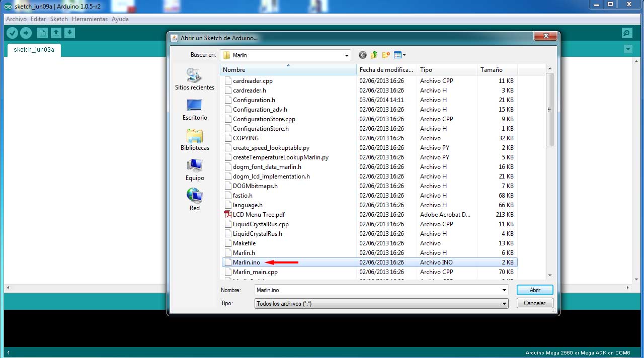Viewport: 644px width, 358px height.
Task: Expand the Nombre filename dropdown arrow
Action: pyautogui.click(x=504, y=290)
